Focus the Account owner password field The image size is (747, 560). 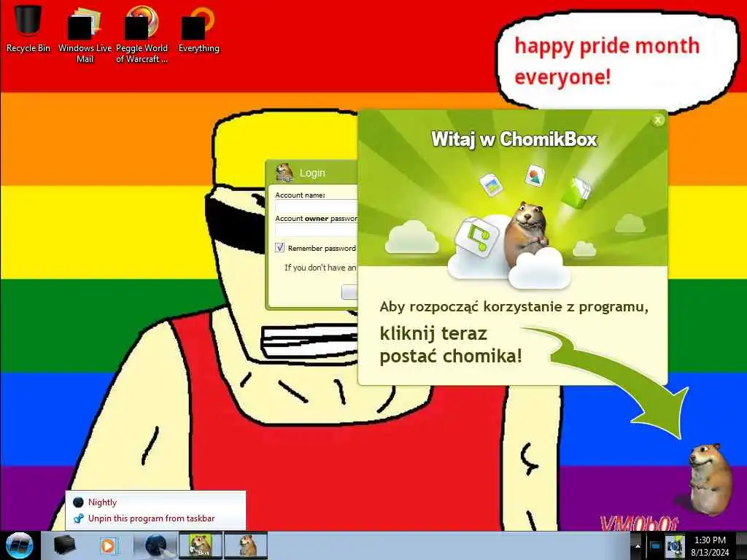click(317, 230)
